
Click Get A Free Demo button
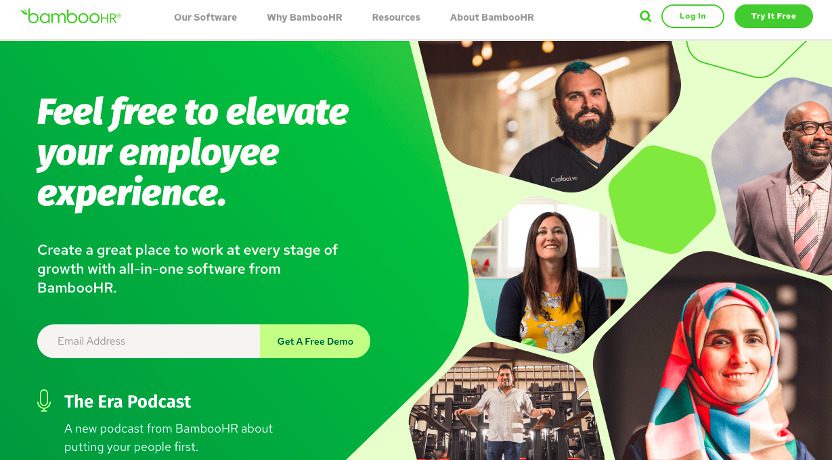(315, 341)
